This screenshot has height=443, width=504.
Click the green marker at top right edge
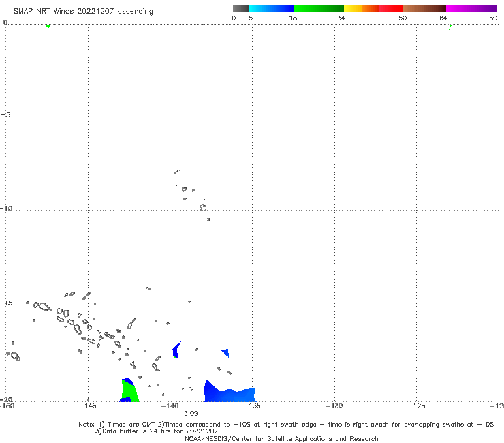point(450,27)
